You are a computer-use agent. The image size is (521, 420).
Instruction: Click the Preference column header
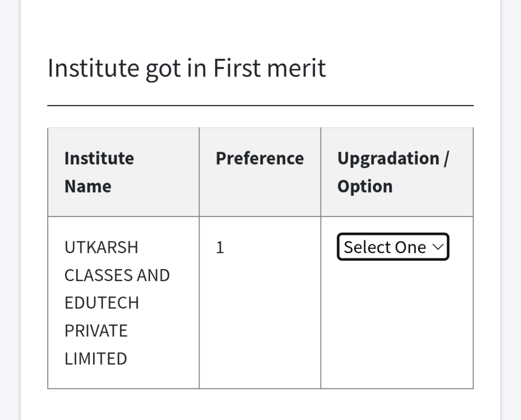pos(259,158)
